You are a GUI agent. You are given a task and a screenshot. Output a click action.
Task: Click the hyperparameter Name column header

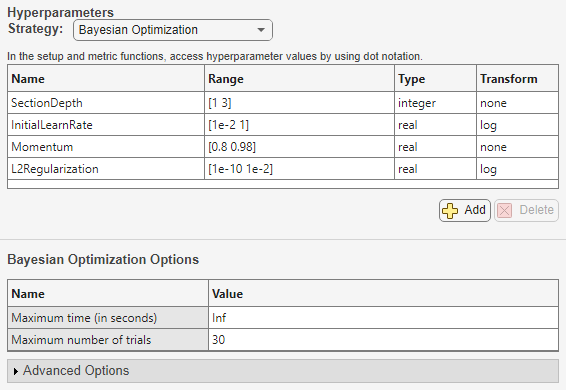[x=106, y=78]
